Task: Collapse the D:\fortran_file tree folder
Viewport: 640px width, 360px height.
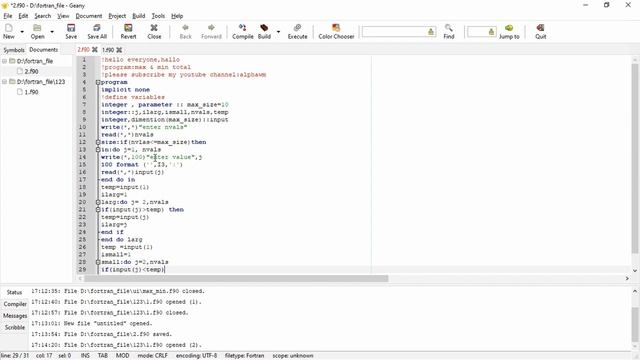Action: (4, 61)
